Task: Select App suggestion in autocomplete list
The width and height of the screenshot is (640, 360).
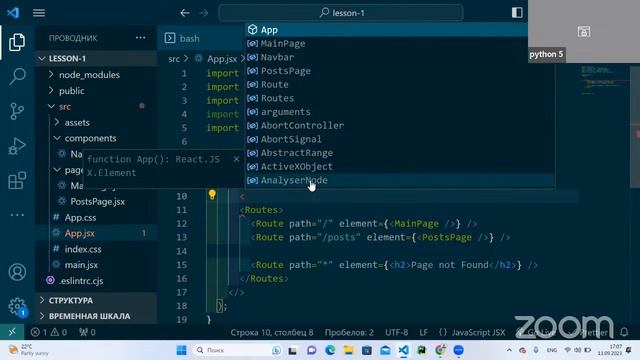Action: [386, 30]
